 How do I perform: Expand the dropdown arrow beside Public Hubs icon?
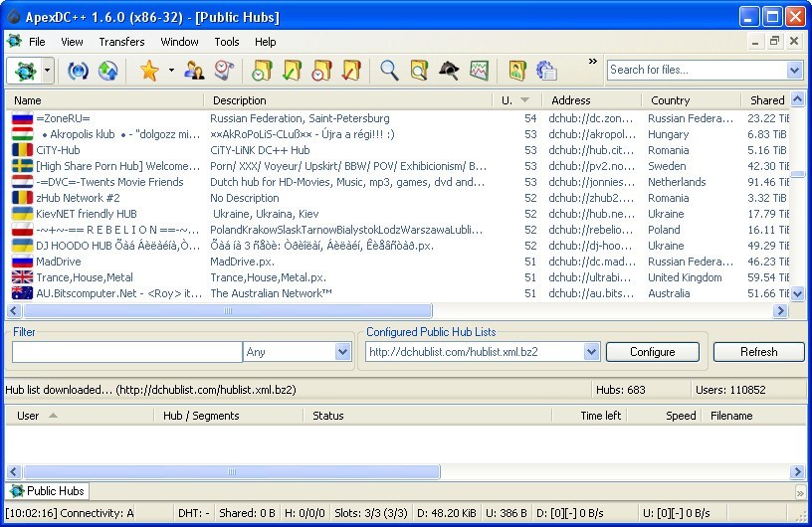click(x=47, y=71)
